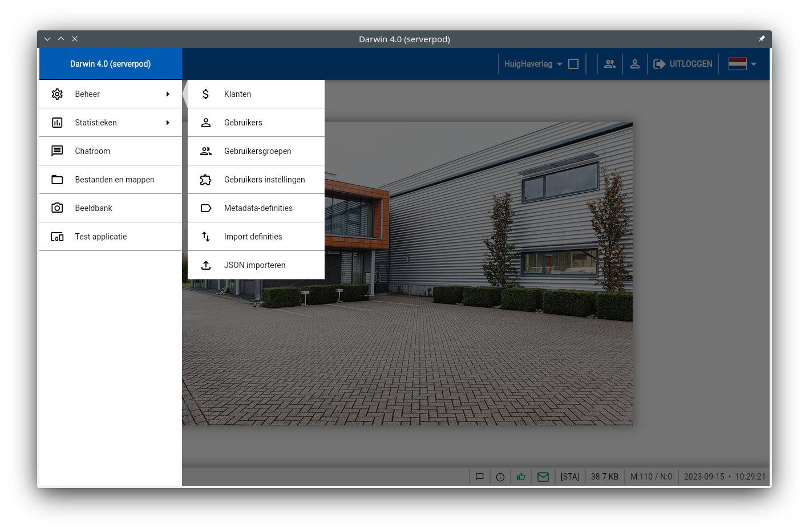The width and height of the screenshot is (809, 532).
Task: Open JSON importeren
Action: [254, 265]
